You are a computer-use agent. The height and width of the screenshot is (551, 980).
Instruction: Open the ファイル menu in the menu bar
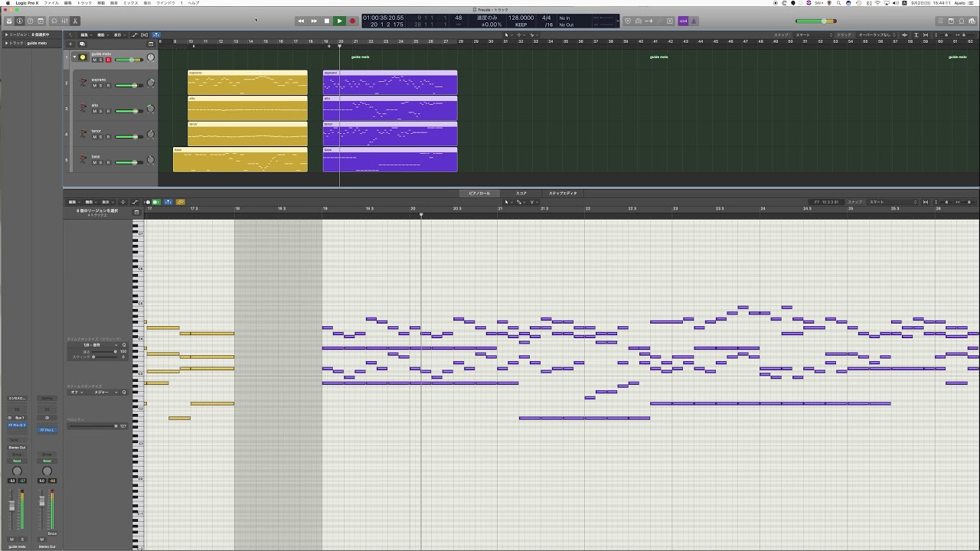[x=51, y=3]
